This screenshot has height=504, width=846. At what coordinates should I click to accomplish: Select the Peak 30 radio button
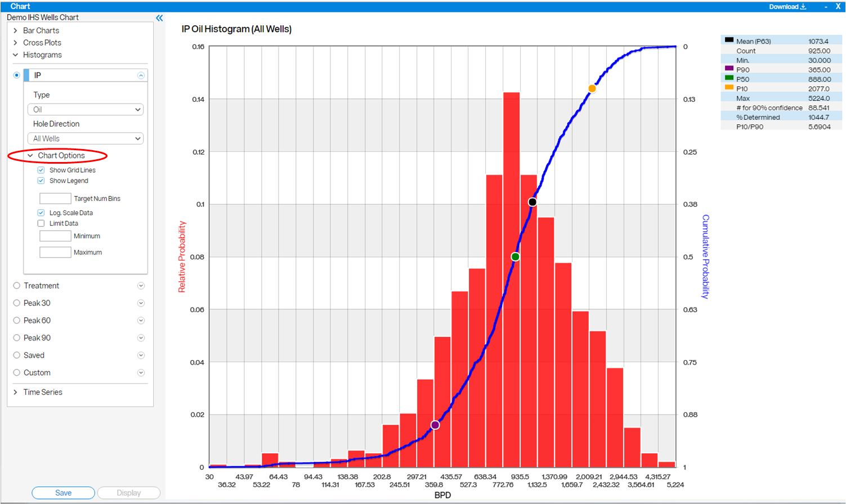click(x=17, y=303)
